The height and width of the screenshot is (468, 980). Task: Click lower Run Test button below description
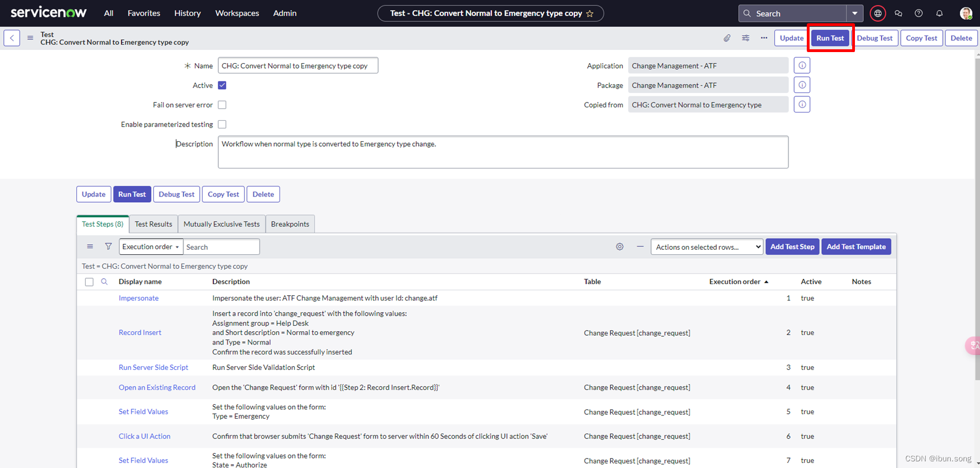(132, 194)
